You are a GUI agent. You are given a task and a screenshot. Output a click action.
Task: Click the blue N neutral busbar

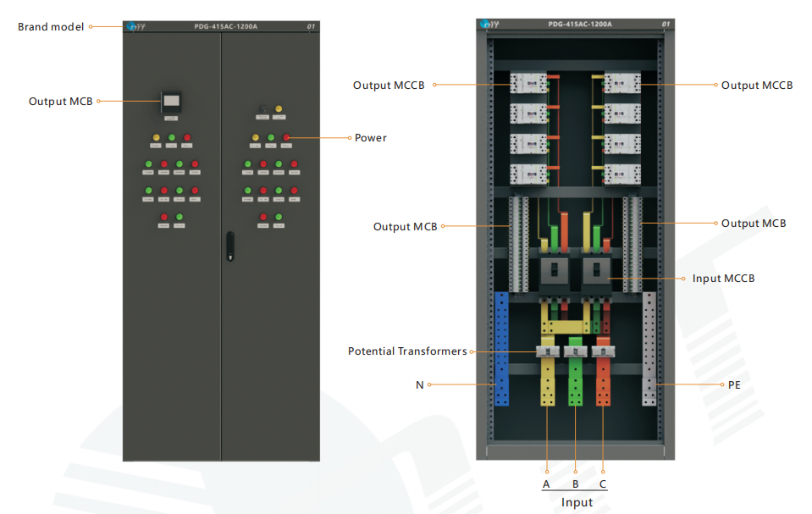tap(501, 349)
